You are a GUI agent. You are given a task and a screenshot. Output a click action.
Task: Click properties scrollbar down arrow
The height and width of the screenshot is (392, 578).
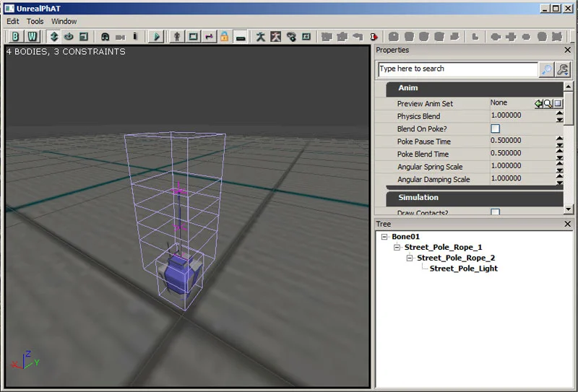(568, 209)
